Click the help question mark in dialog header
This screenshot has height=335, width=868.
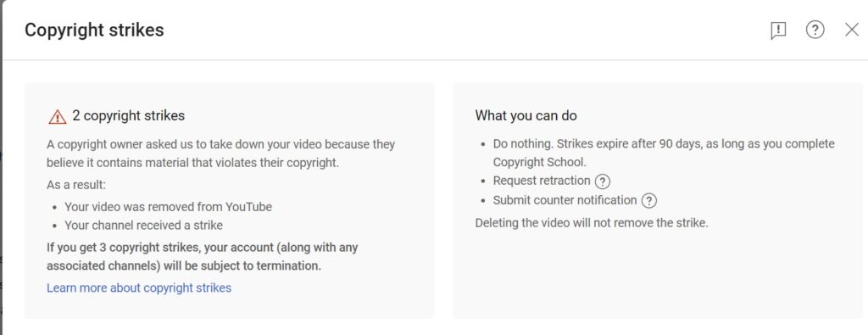click(x=815, y=30)
